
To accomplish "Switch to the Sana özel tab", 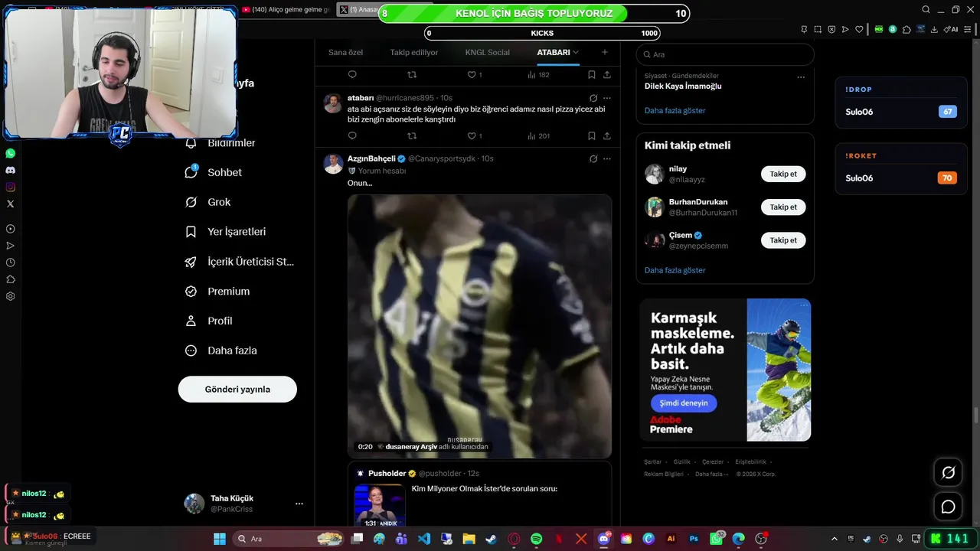I will 346,53.
